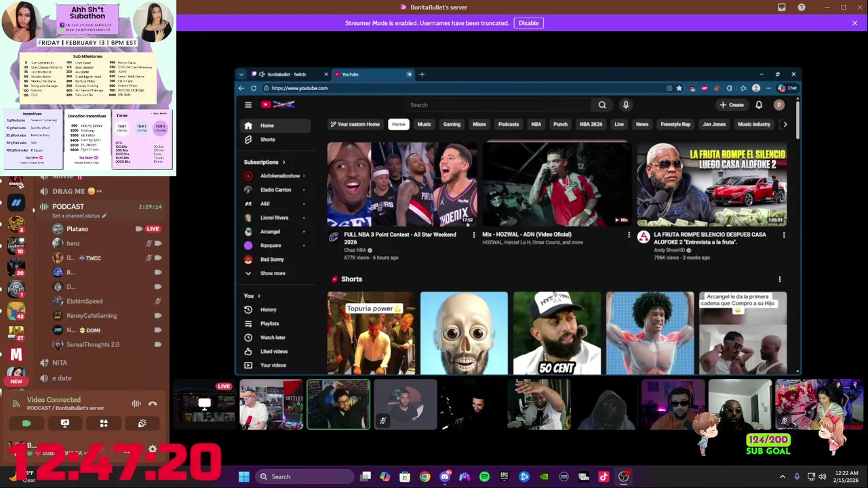Open the Discord noise suppression icon
The image size is (868, 488).
[136, 404]
